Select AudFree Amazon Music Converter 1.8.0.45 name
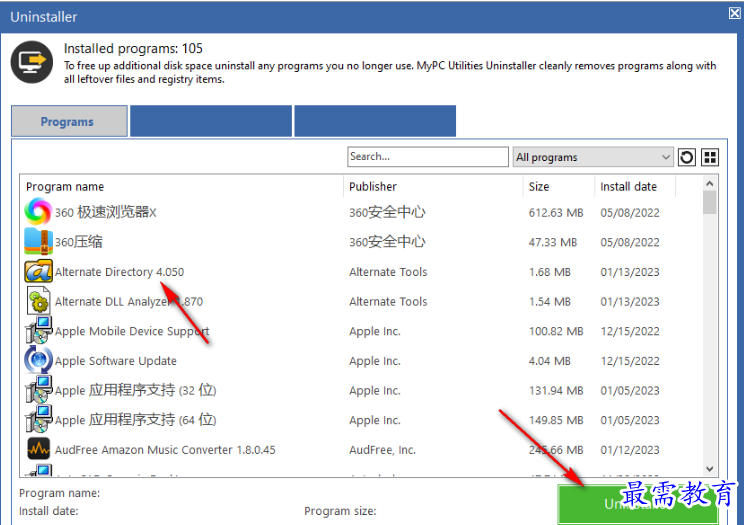 coord(165,450)
